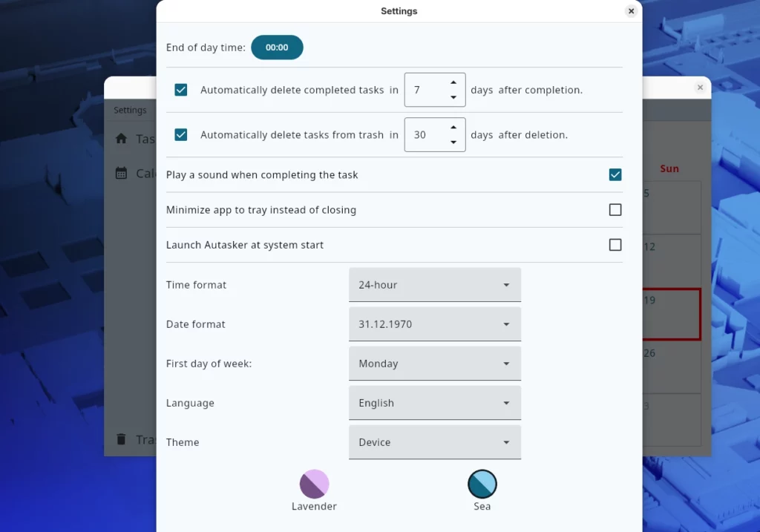This screenshot has width=760, height=532.
Task: Open the Date format dropdown
Action: pos(434,324)
